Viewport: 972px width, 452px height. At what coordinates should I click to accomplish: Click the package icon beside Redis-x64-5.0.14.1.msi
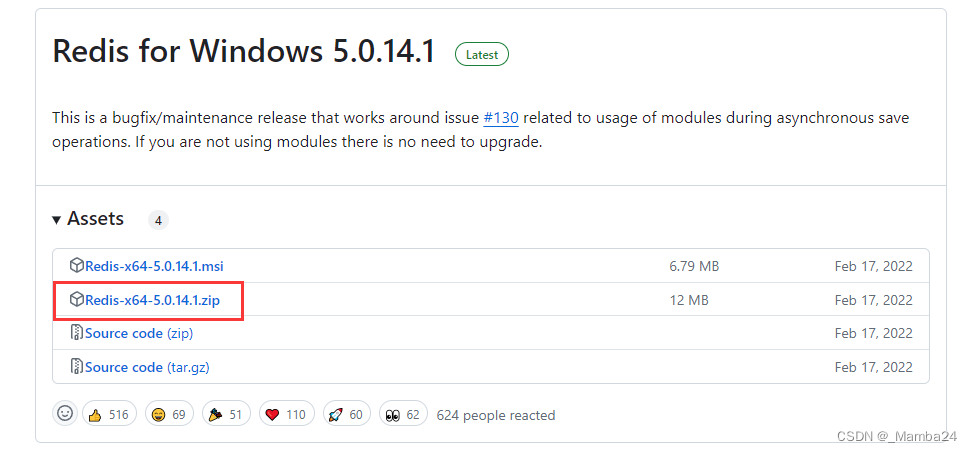(x=77, y=266)
